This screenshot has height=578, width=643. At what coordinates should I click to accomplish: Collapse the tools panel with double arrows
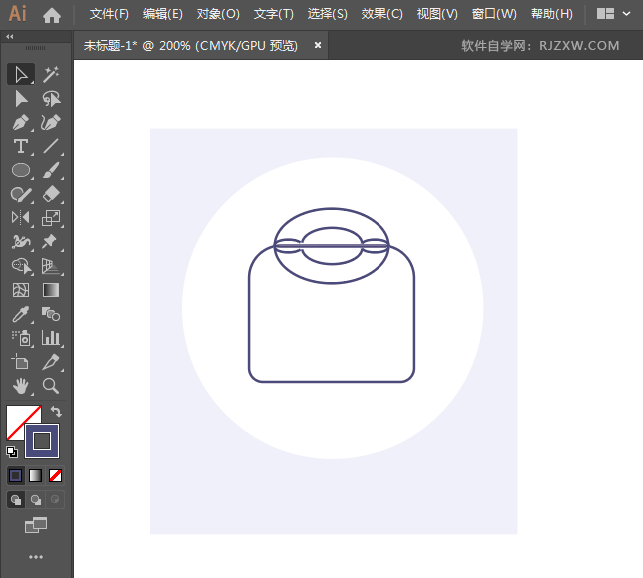10,36
